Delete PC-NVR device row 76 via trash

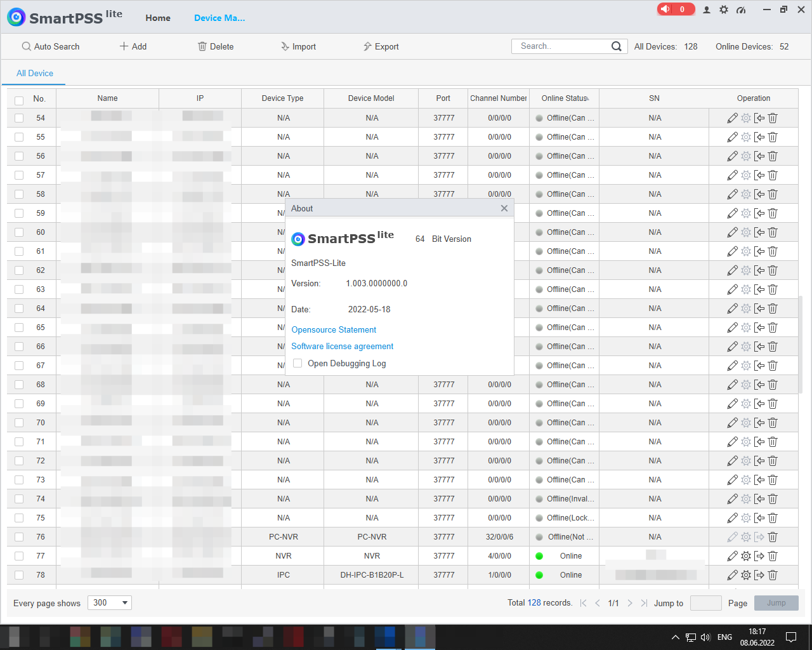[773, 537]
